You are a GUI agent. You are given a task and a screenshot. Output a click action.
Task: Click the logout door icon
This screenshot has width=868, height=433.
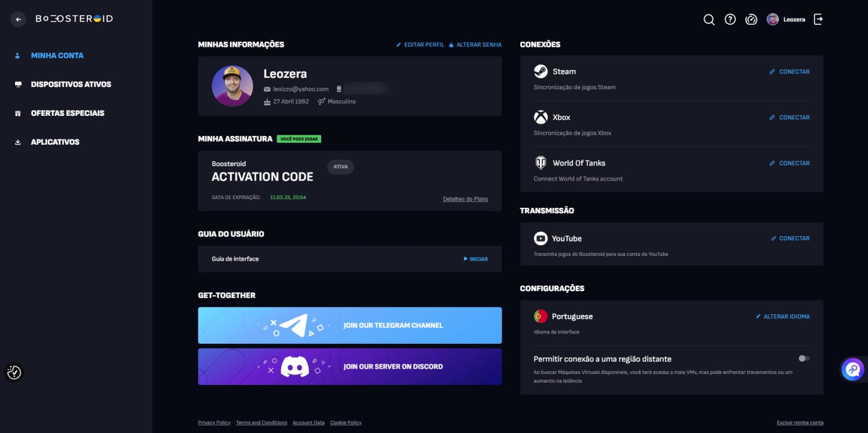click(x=818, y=19)
